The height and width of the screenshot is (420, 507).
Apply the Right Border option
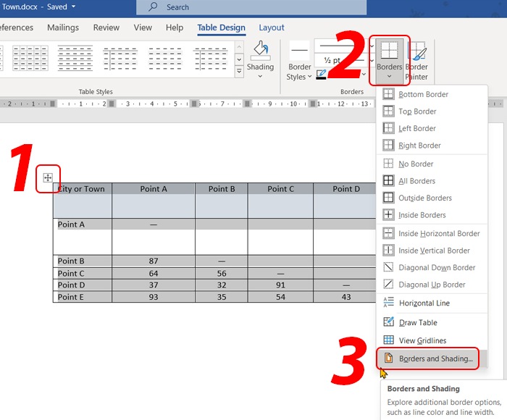tap(432, 146)
